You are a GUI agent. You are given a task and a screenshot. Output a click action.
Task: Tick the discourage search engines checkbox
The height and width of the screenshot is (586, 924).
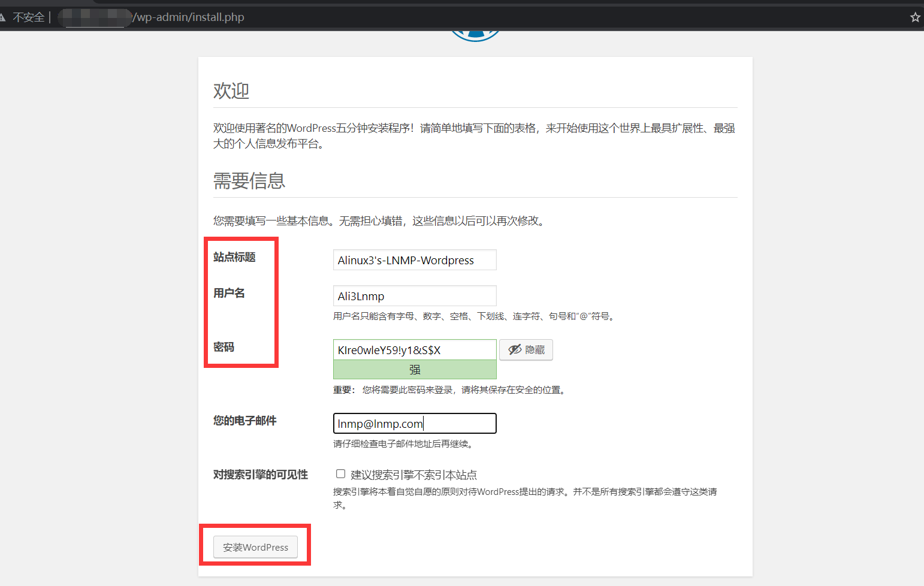(340, 474)
